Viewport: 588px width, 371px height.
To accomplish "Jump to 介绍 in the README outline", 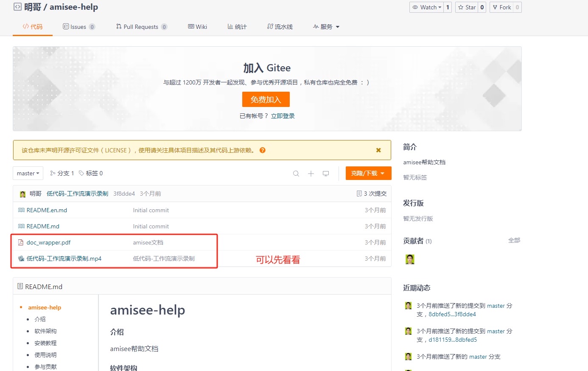I will 40,319.
